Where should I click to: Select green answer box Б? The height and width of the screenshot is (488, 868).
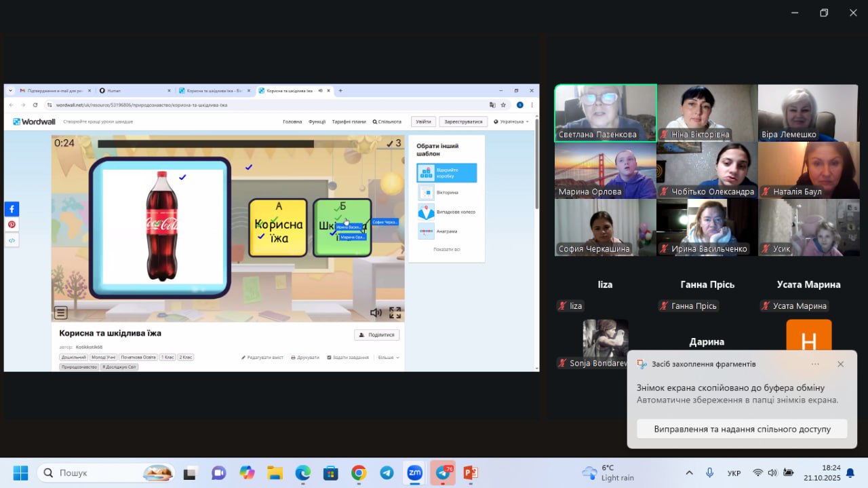coord(342,228)
